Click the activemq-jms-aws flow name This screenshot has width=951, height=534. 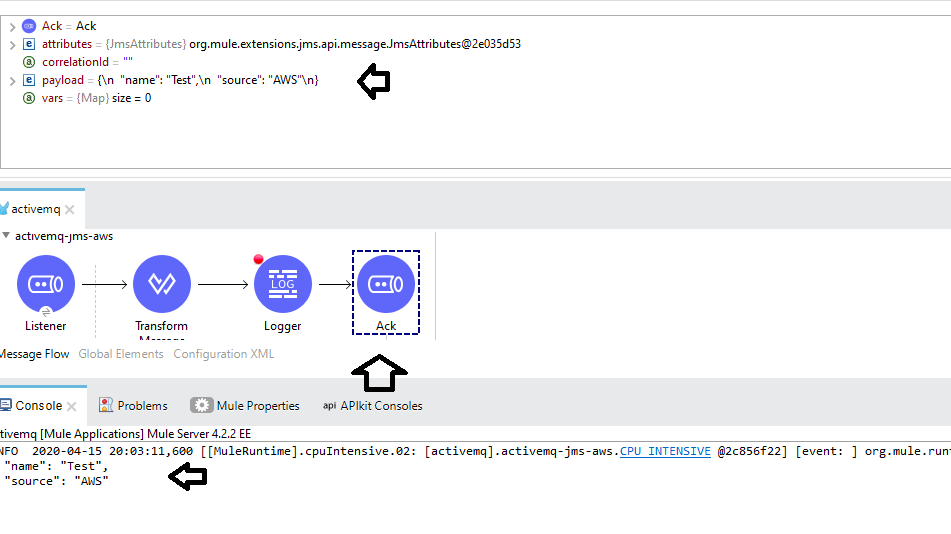click(x=64, y=236)
